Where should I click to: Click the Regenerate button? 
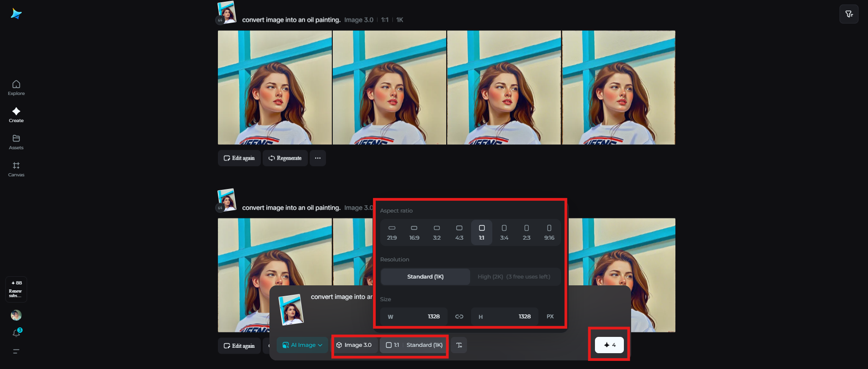pyautogui.click(x=285, y=158)
